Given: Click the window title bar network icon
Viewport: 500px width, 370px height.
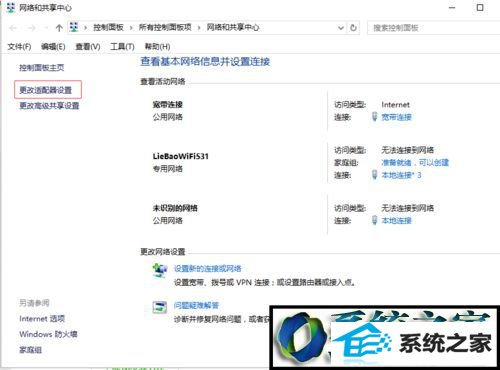Looking at the screenshot, I should (x=11, y=7).
